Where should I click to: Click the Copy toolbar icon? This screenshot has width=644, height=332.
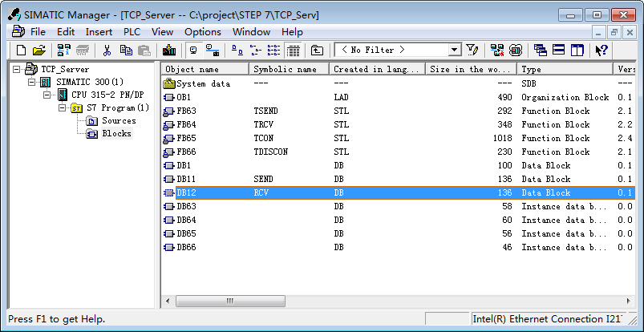[126, 51]
